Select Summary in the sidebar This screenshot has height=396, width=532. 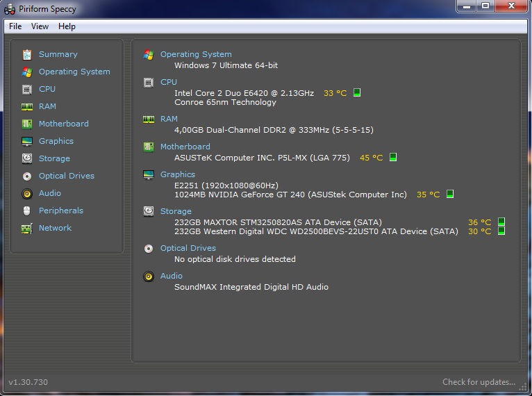coord(58,54)
